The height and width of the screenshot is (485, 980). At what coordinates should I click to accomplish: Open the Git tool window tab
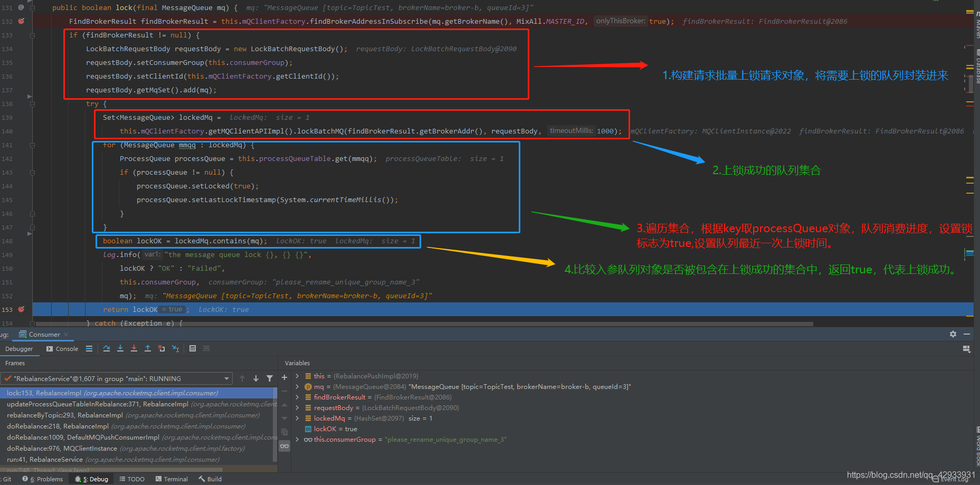tap(6, 479)
